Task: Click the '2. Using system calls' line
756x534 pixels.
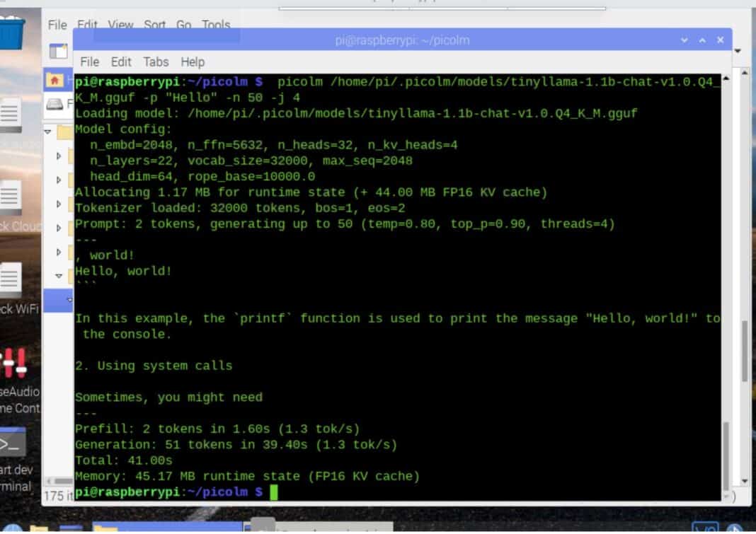Action: click(154, 366)
